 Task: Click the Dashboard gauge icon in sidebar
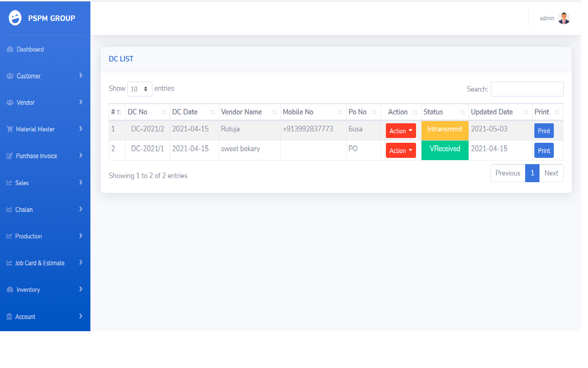click(10, 49)
